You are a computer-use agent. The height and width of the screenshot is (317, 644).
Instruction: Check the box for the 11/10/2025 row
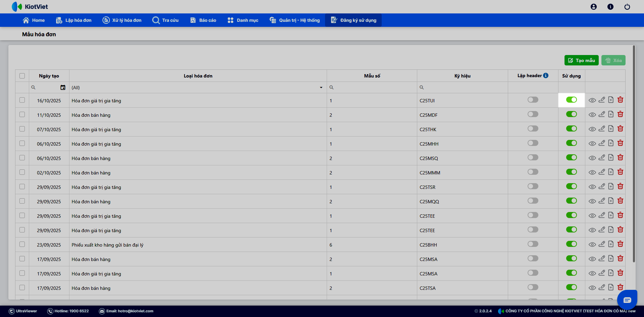[x=22, y=114]
